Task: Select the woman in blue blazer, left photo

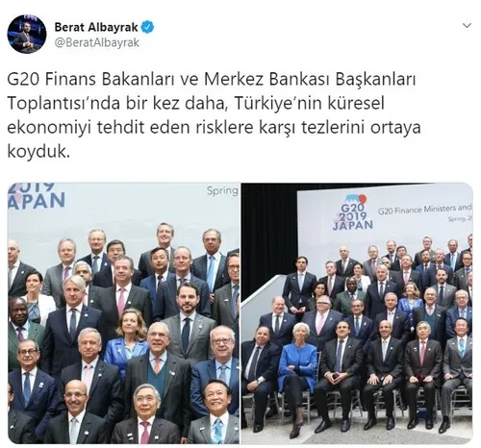Action: point(128,339)
